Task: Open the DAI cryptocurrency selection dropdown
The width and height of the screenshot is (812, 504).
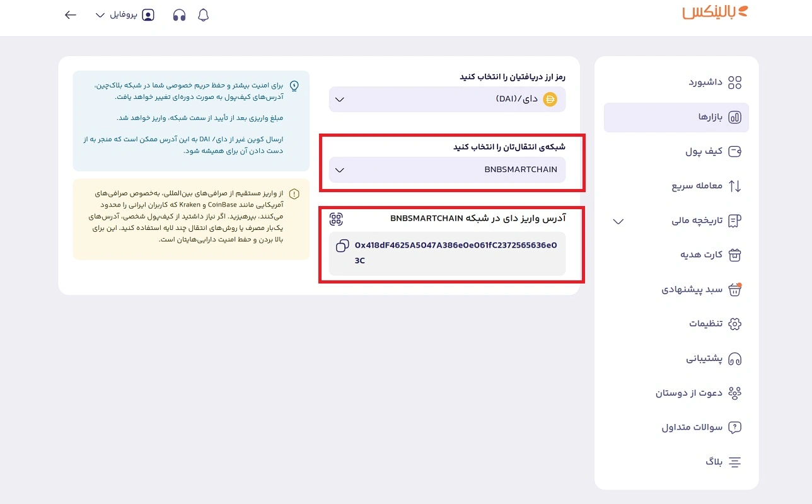Action: click(447, 100)
